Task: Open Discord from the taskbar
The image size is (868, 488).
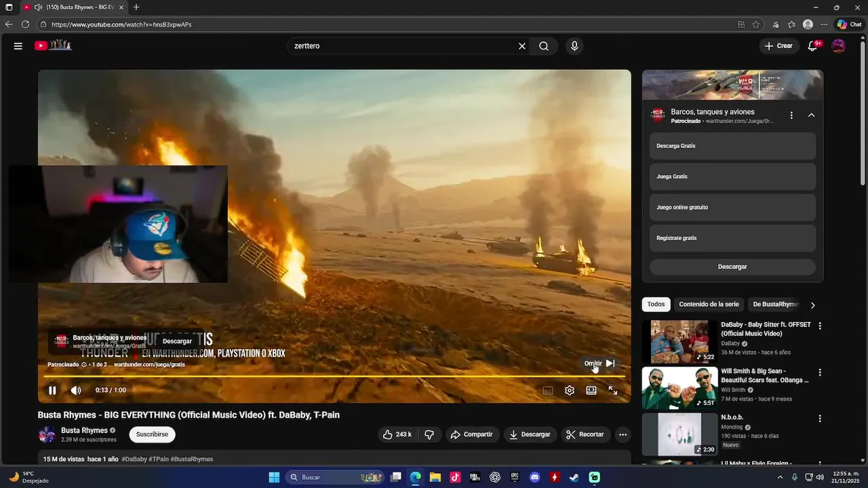Action: (x=535, y=477)
